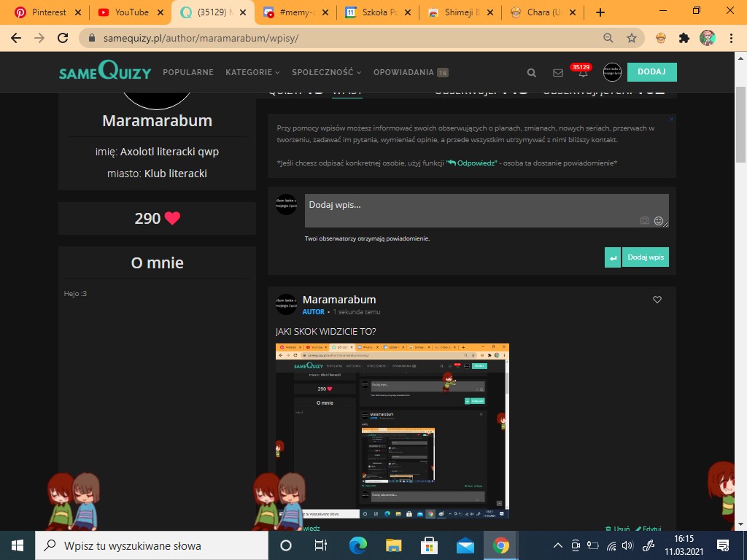Image resolution: width=747 pixels, height=560 pixels.
Task: Click the camera icon in the Dodaj wpis box
Action: tap(644, 220)
